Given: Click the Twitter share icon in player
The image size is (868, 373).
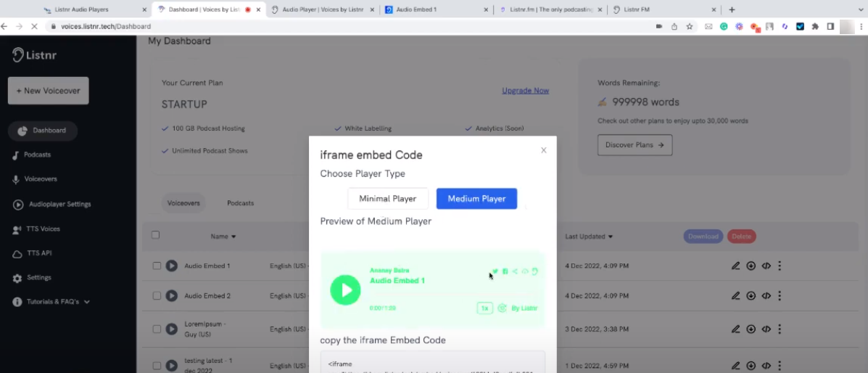Looking at the screenshot, I should [x=495, y=271].
